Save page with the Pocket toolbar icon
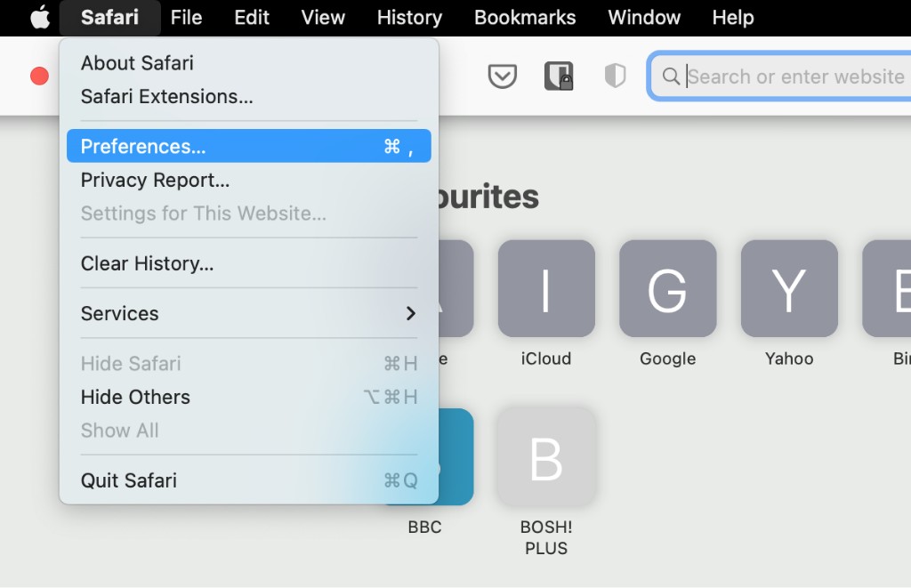Screen dimensions: 911x588 [x=502, y=77]
